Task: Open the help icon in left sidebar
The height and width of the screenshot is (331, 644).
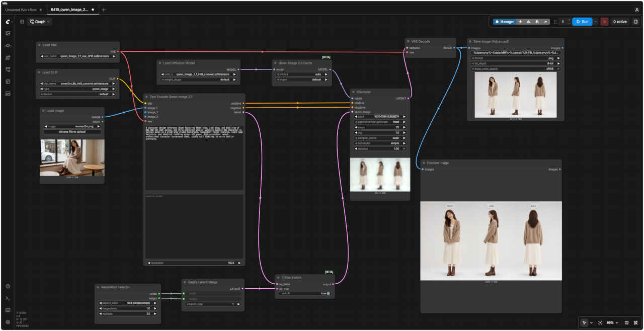Action: point(8,286)
